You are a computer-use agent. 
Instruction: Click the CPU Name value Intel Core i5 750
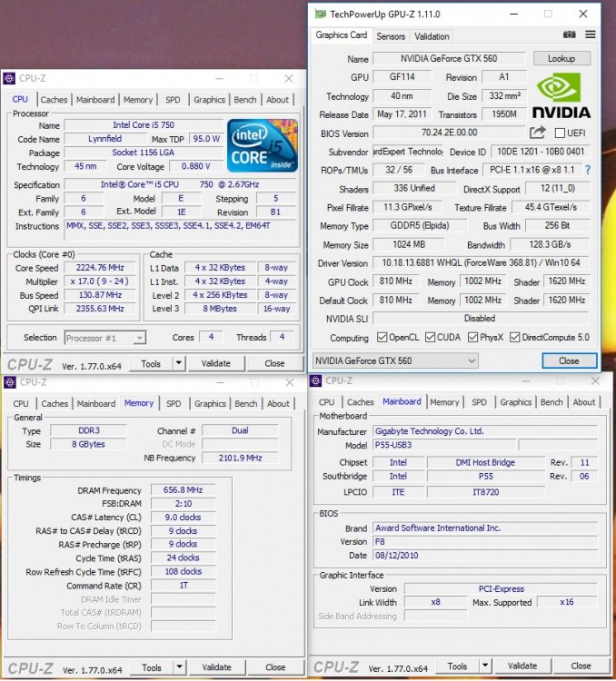click(144, 125)
